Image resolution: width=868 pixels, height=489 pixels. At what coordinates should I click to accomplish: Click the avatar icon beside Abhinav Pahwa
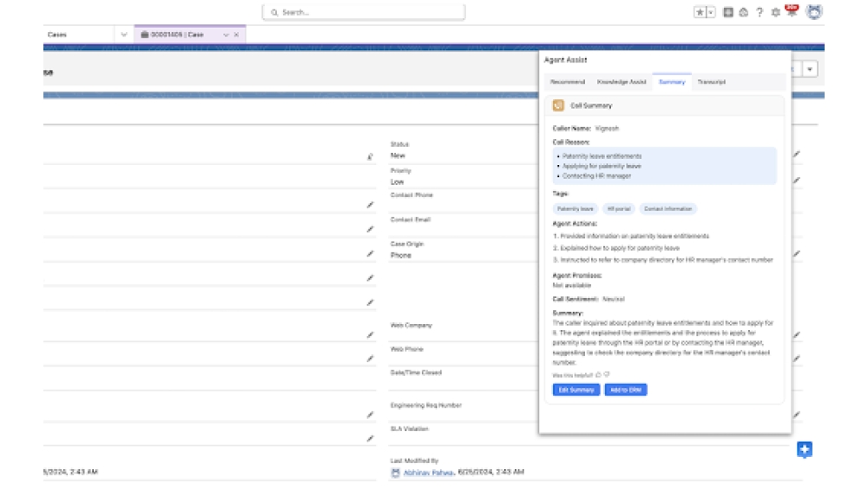pyautogui.click(x=395, y=472)
